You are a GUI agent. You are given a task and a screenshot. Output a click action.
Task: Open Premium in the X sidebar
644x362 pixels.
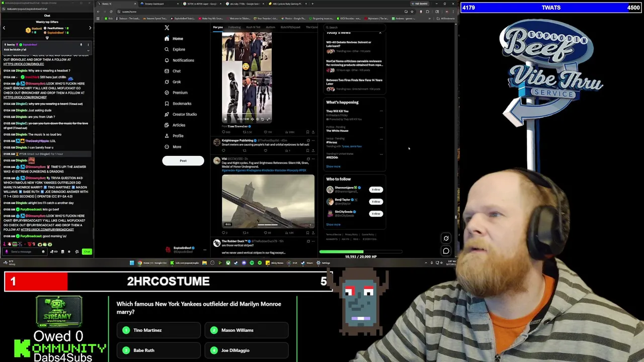[176, 93]
